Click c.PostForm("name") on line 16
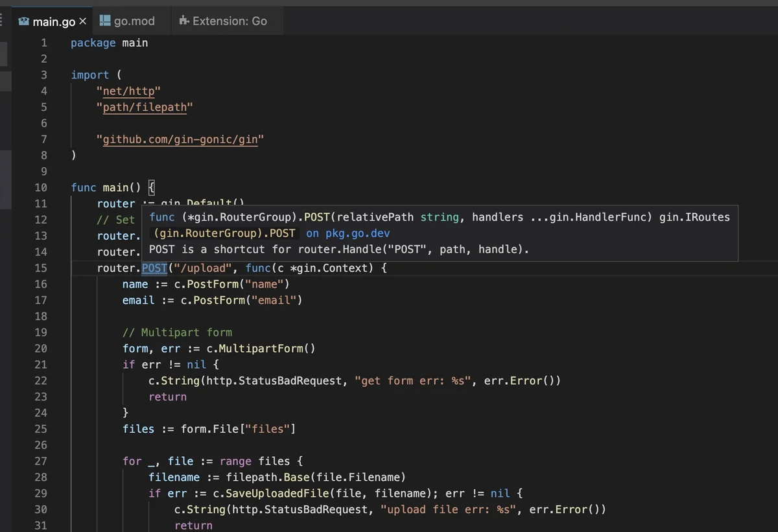778x532 pixels. pos(232,284)
